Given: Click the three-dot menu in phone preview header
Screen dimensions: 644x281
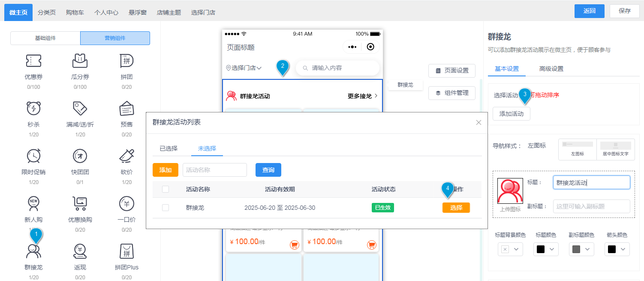Looking at the screenshot, I should (x=352, y=47).
